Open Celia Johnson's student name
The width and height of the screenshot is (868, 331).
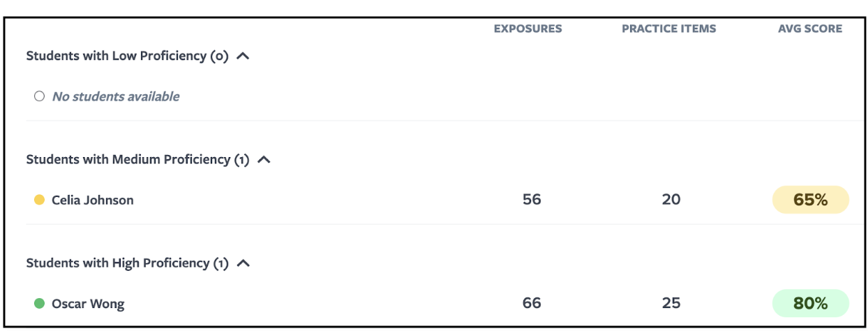93,200
